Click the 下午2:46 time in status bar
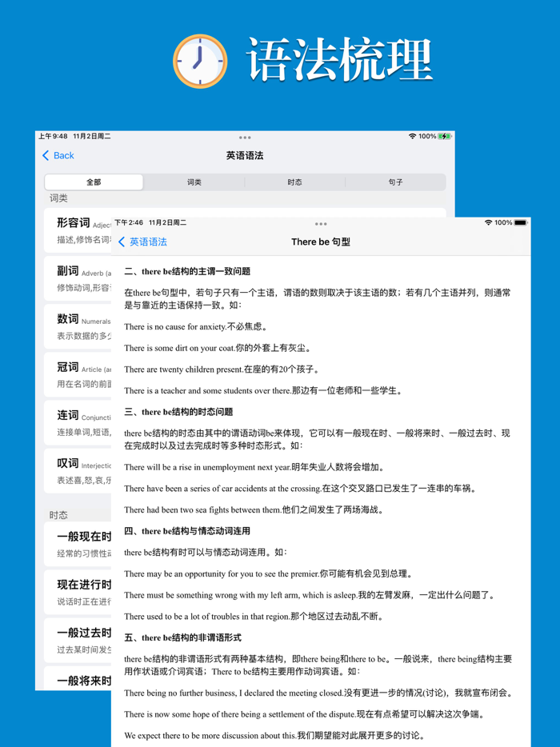 [129, 222]
